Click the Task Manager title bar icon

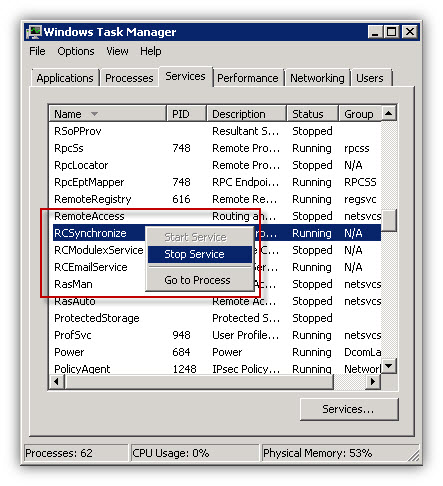[x=34, y=32]
